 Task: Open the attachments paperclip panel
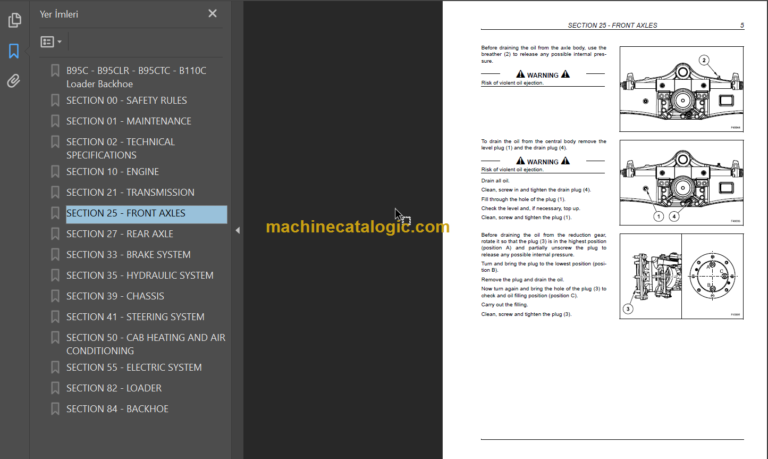[x=14, y=81]
